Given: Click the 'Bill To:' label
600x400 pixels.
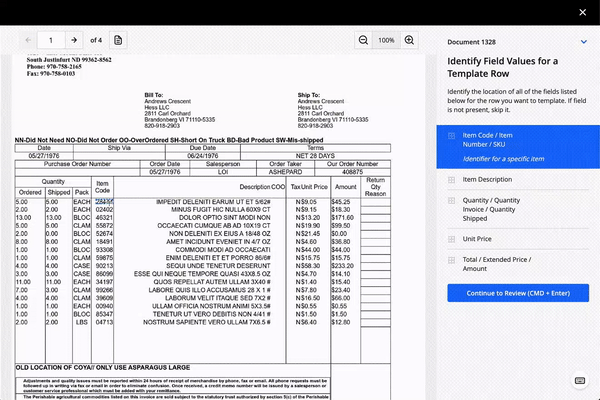Looking at the screenshot, I should [153, 95].
